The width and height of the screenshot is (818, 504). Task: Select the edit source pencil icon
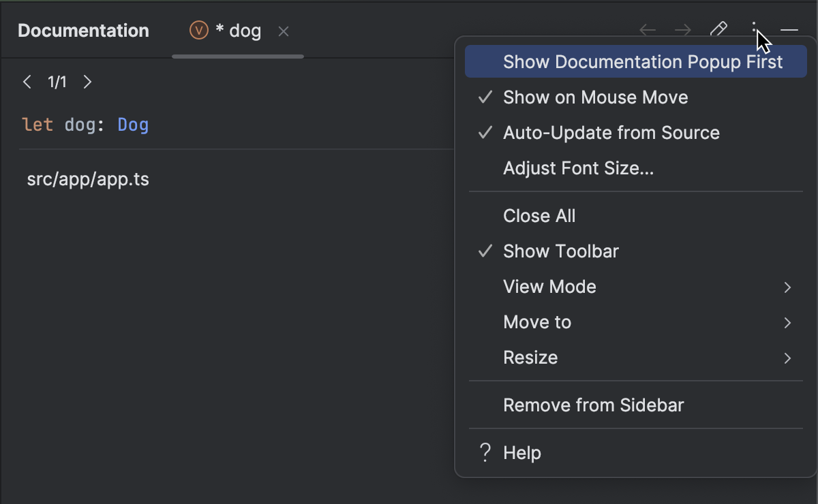click(x=718, y=30)
